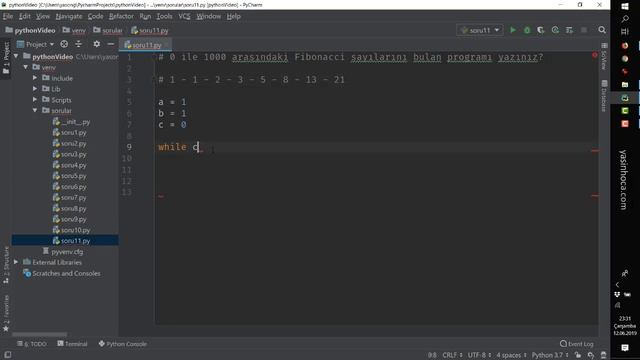Toggle the Favorites tool window stripe
The width and height of the screenshot is (640, 360).
(x=6, y=313)
